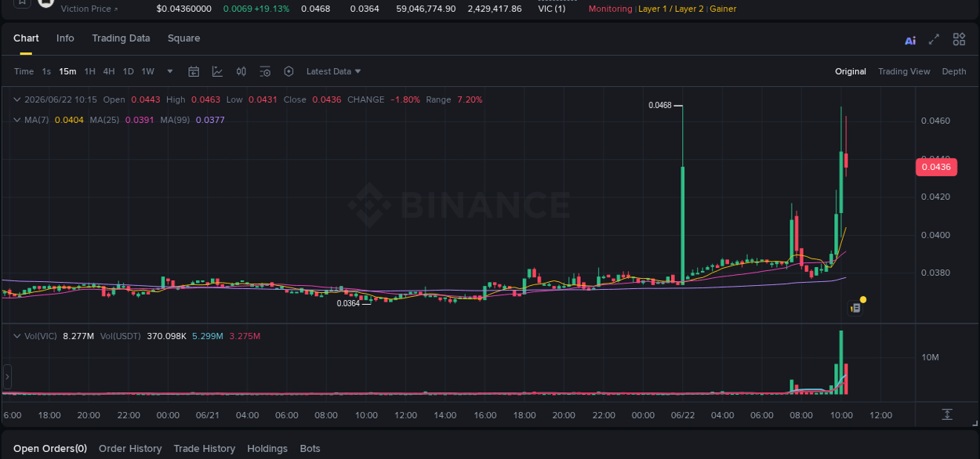Click the VIC (1) text in header
The height and width of the screenshot is (459, 980).
(x=551, y=9)
